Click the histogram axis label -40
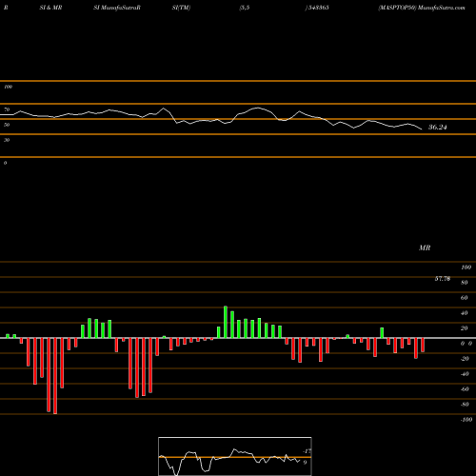The height and width of the screenshot is (476, 476). (465, 374)
